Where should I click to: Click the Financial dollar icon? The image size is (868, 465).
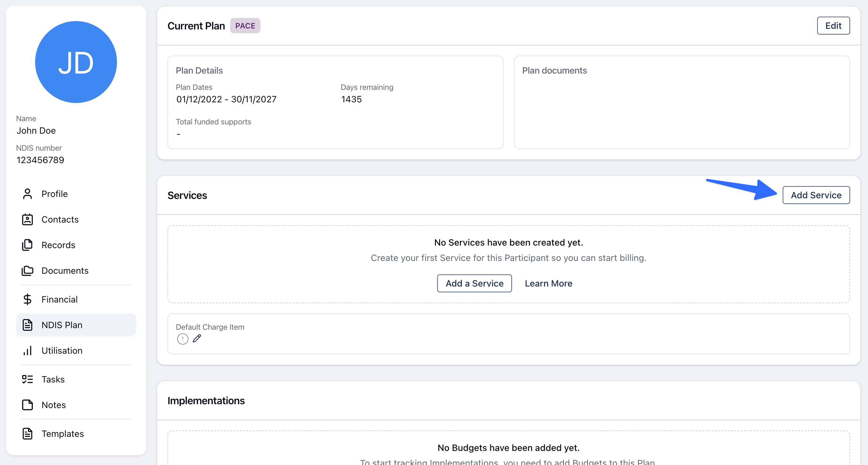point(27,299)
